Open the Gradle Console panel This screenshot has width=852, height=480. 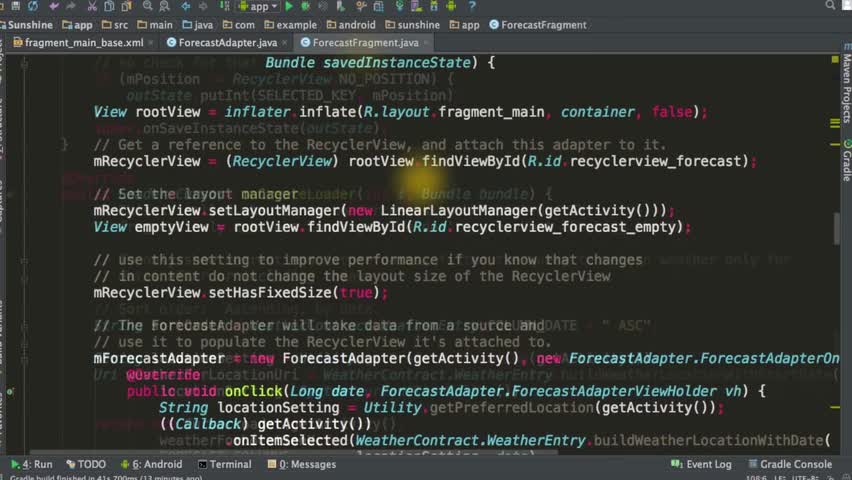[x=790, y=464]
